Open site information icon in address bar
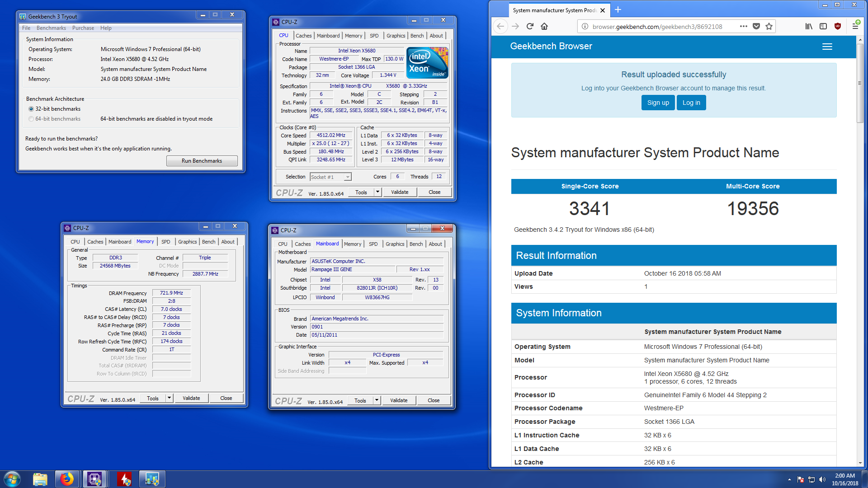Image resolution: width=868 pixels, height=488 pixels. pos(585,26)
